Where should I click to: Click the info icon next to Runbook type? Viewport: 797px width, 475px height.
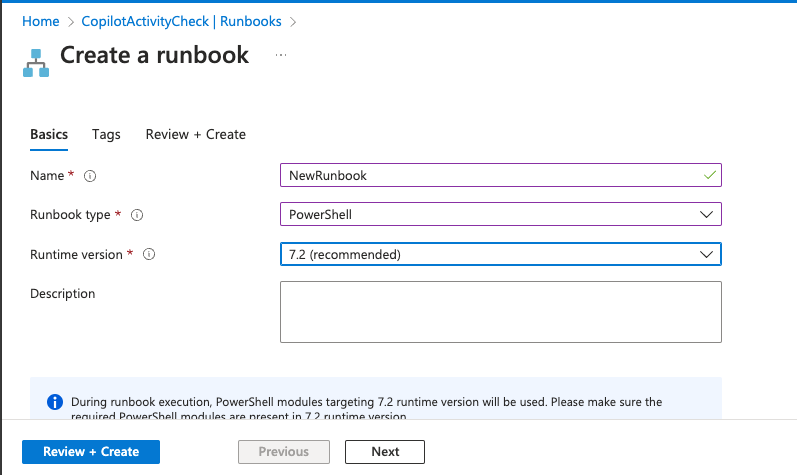138,215
